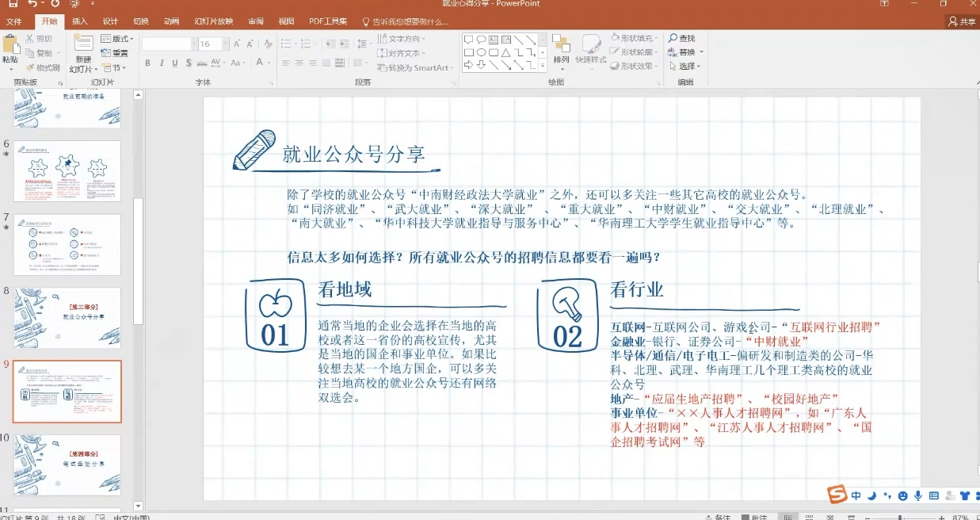Click the Paste (粘贴) icon

pos(10,44)
